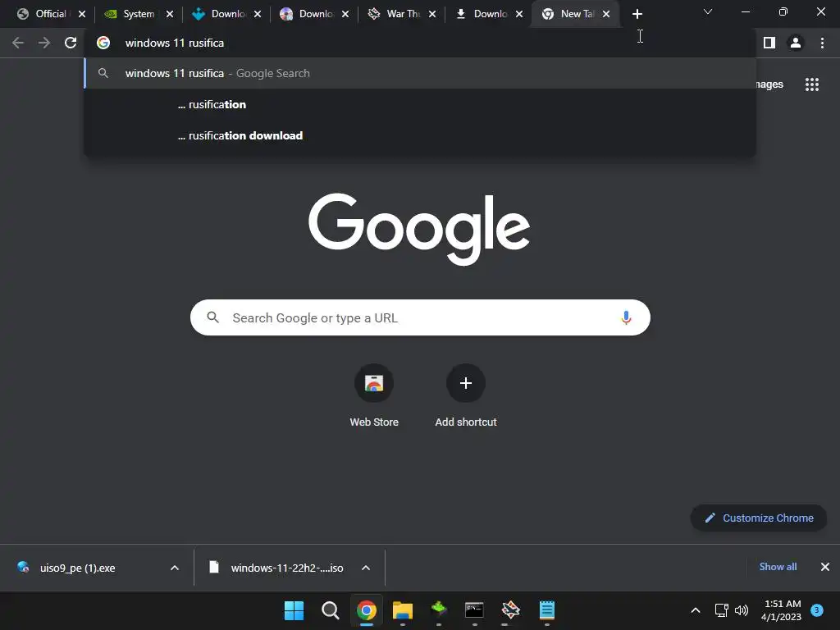Open File Explorer from taskbar
The width and height of the screenshot is (840, 630).
[402, 610]
